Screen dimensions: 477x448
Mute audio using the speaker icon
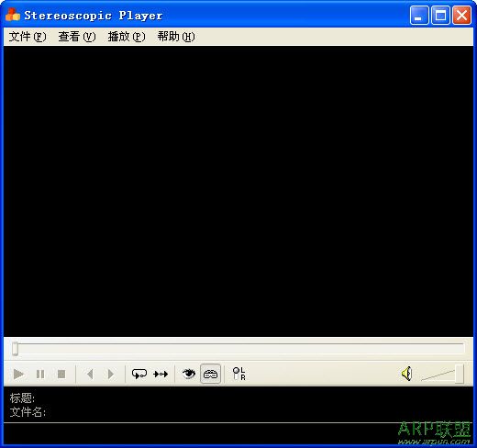tap(407, 374)
